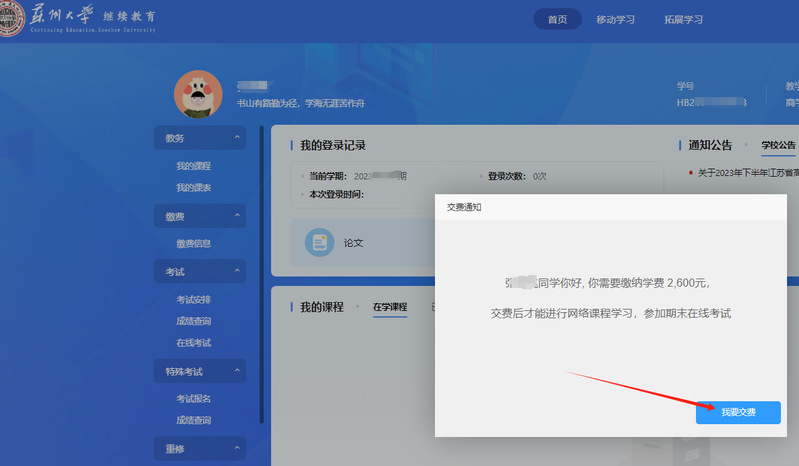Image resolution: width=799 pixels, height=466 pixels.
Task: Open the 拓展学习 menu item
Action: click(683, 19)
